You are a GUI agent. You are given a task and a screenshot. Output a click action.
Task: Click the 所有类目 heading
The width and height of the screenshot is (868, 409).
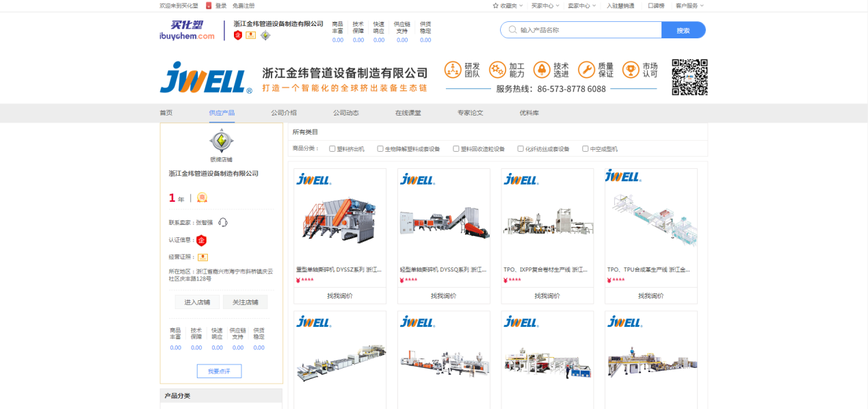(305, 132)
